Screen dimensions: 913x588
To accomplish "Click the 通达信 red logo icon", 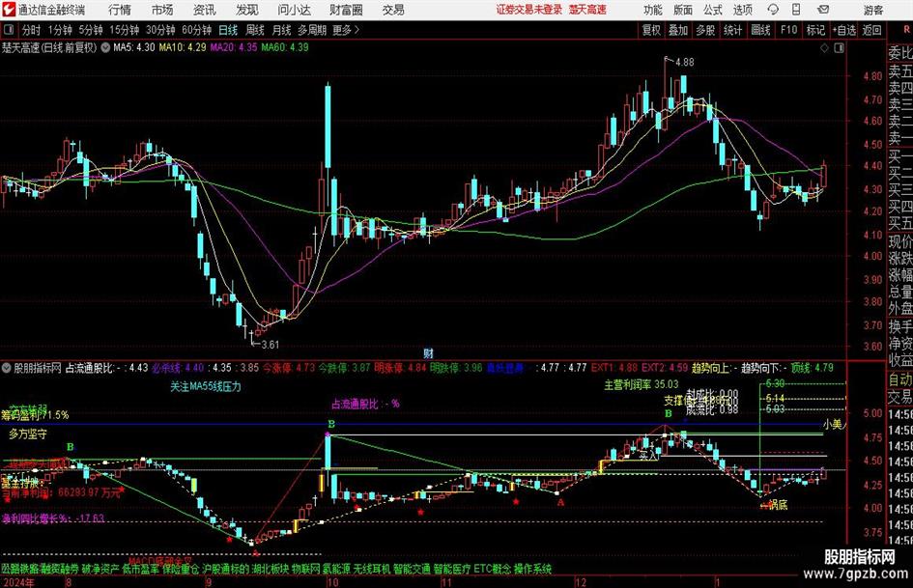I will coord(8,10).
